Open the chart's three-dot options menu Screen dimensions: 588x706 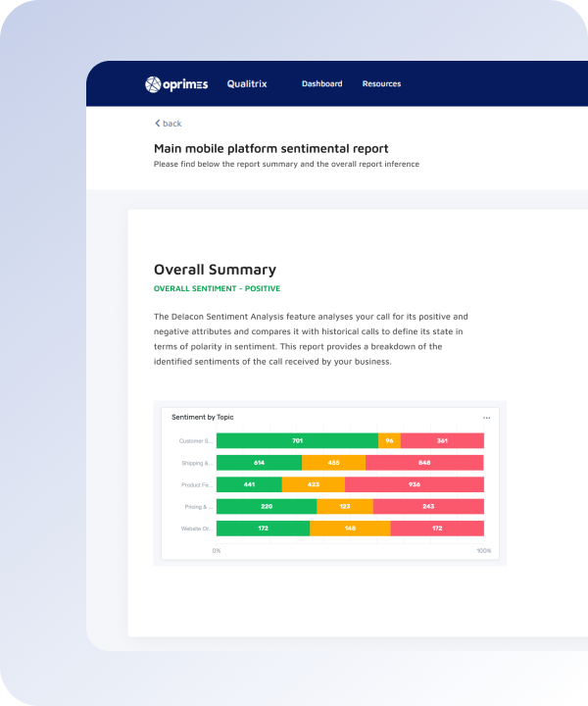click(x=486, y=418)
